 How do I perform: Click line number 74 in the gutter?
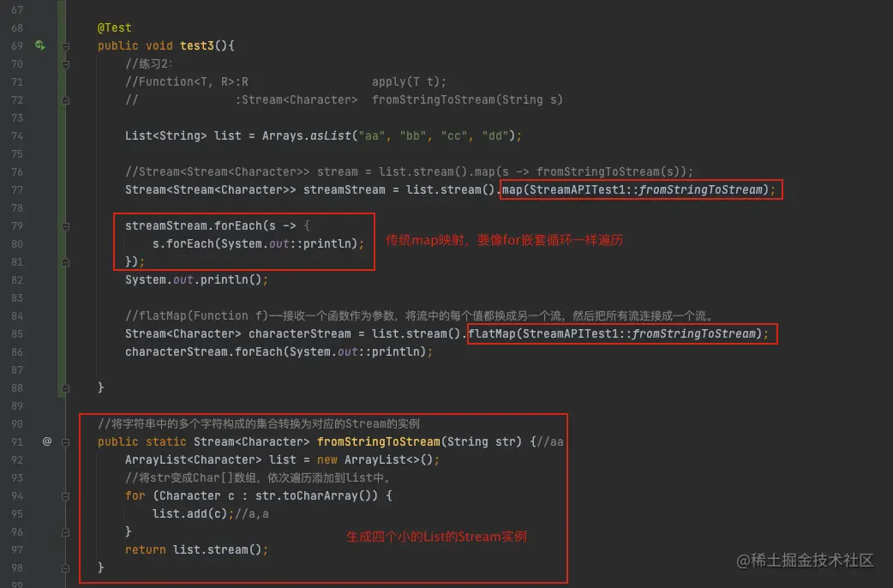pos(17,135)
